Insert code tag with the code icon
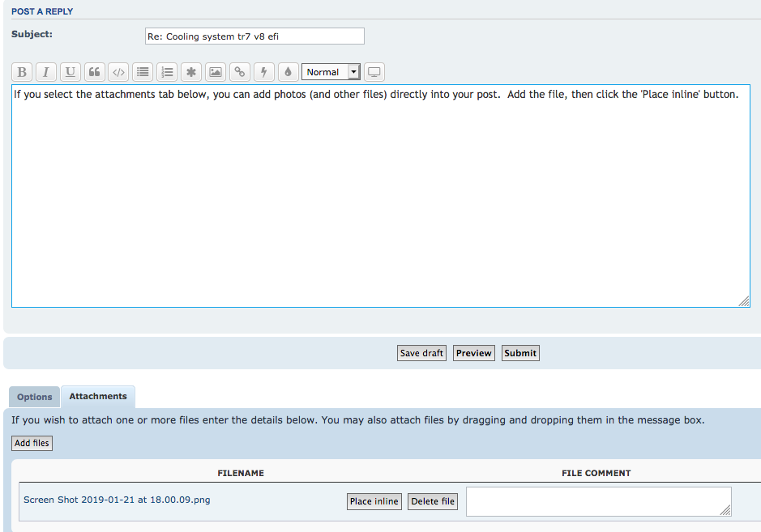This screenshot has height=532, width=761. (118, 72)
